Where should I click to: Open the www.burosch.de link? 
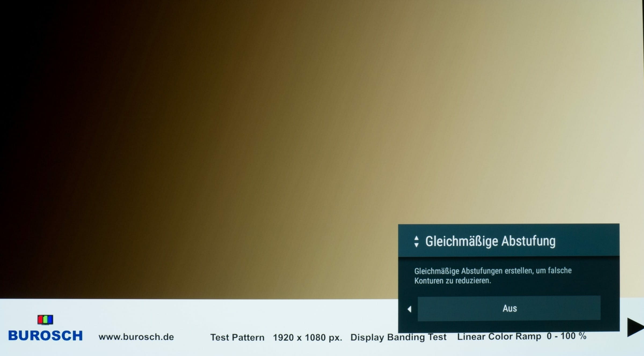(x=136, y=337)
